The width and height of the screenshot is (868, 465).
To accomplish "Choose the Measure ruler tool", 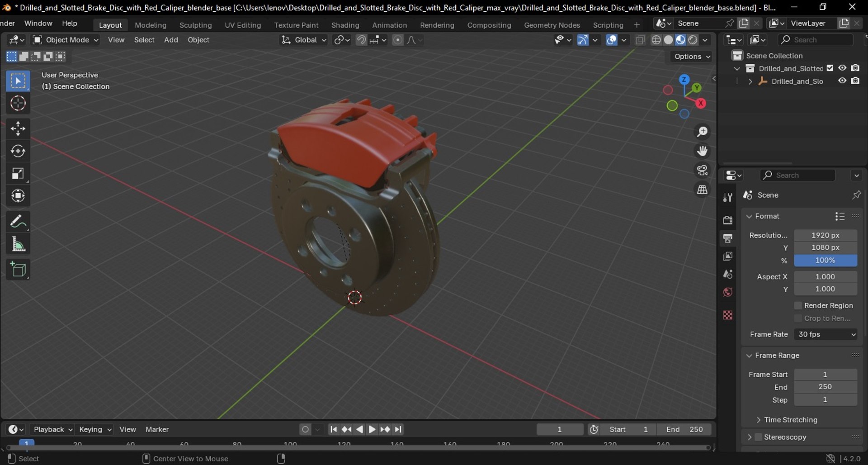I will pyautogui.click(x=18, y=244).
